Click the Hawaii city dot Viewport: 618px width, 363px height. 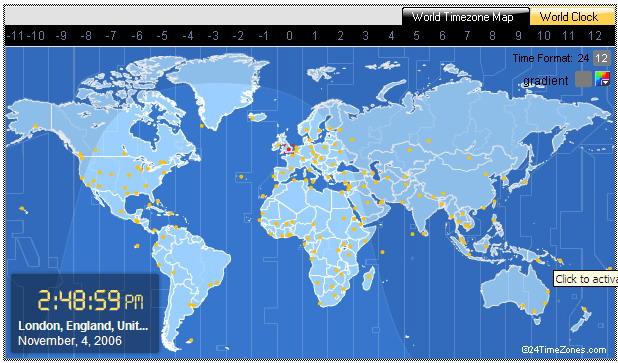21,208
